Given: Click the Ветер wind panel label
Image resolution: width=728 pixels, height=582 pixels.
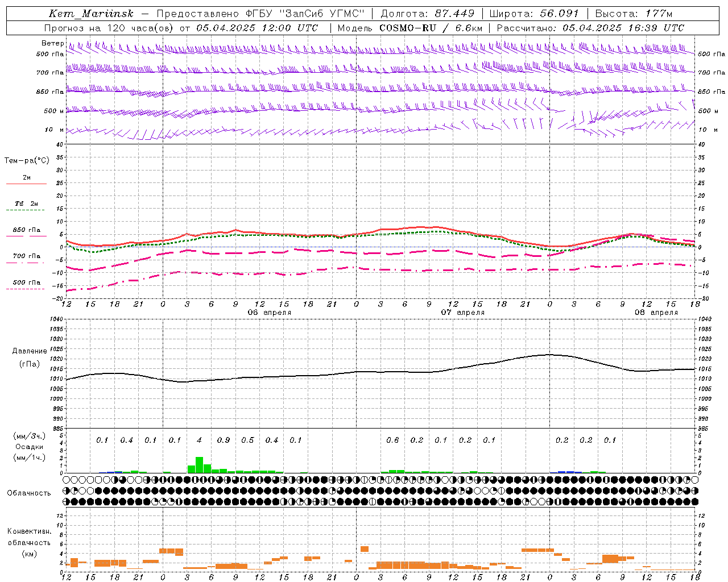Looking at the screenshot, I should coord(52,43).
